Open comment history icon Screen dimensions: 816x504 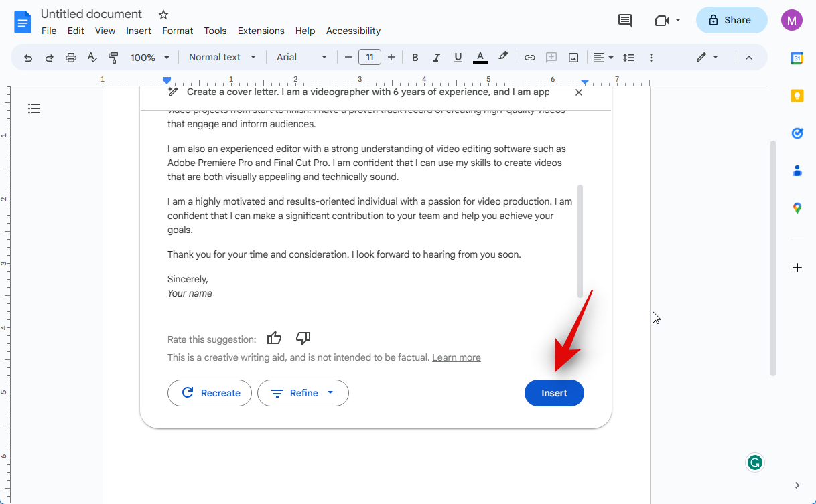pos(624,20)
